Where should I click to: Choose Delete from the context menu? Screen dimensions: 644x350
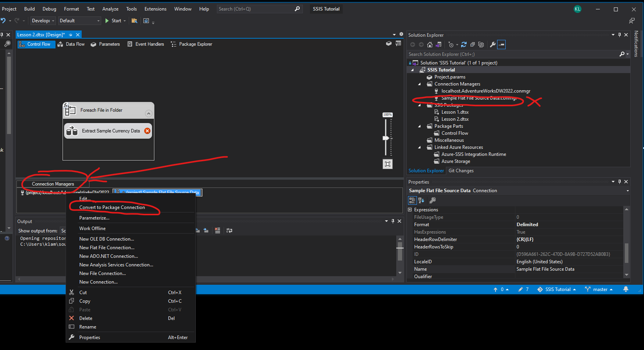click(x=86, y=318)
